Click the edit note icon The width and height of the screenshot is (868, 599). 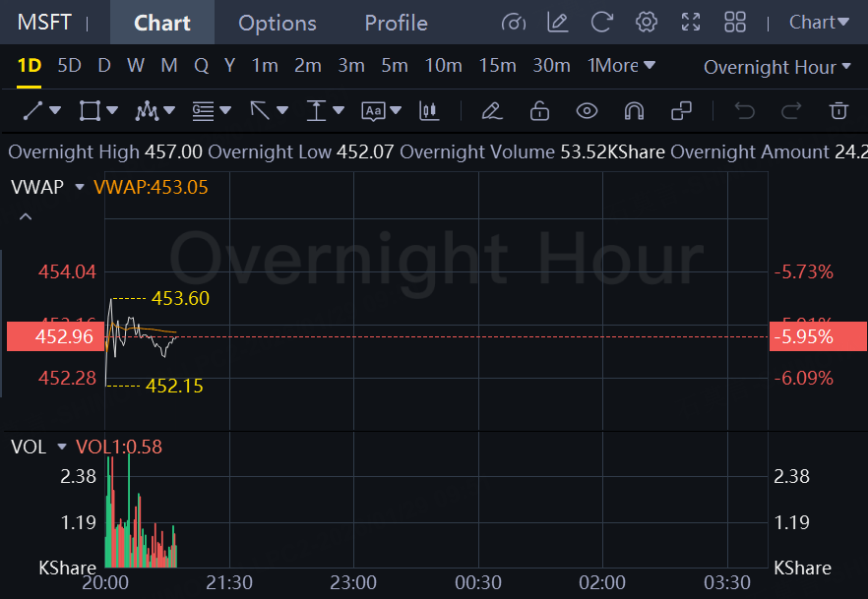(558, 22)
